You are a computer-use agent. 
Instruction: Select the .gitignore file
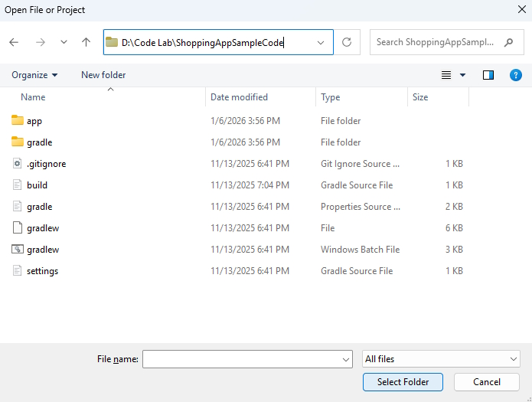(x=46, y=164)
